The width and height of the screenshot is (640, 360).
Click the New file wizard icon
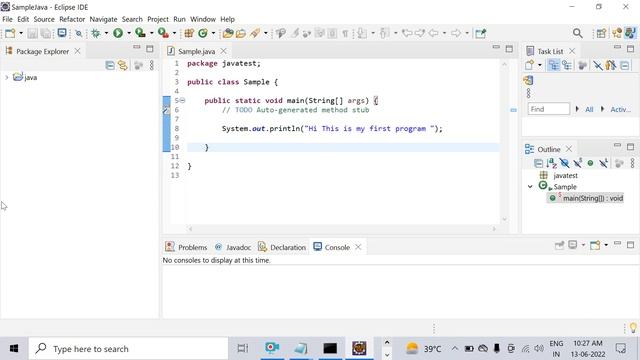[x=10, y=33]
